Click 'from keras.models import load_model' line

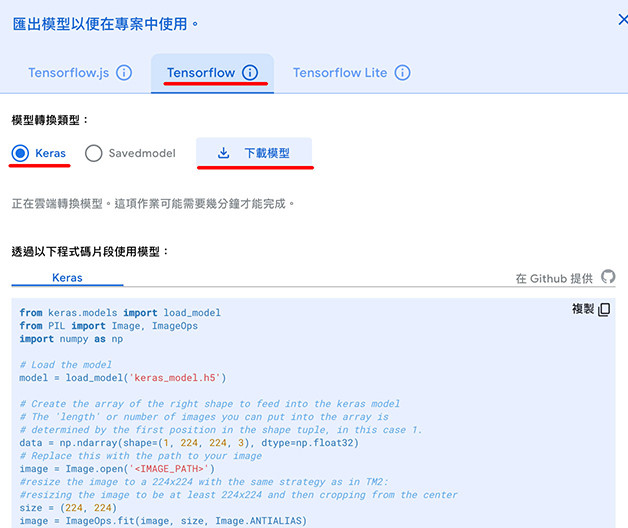pyautogui.click(x=120, y=313)
